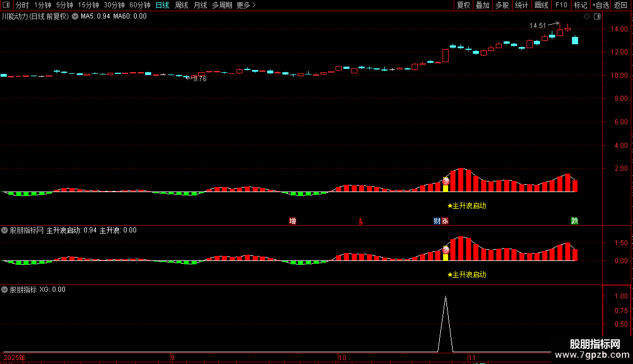Click the ★主升浪启动 label in top indicator

[467, 206]
